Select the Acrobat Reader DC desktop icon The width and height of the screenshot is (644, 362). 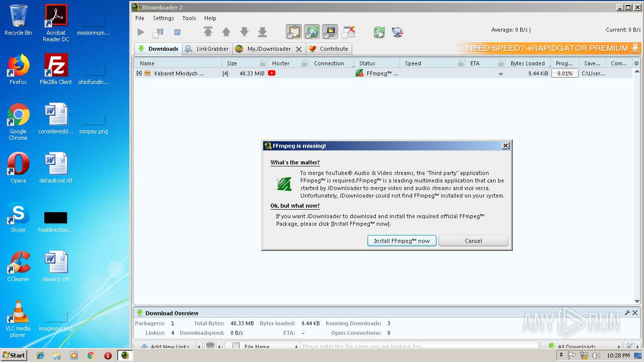coord(56,23)
